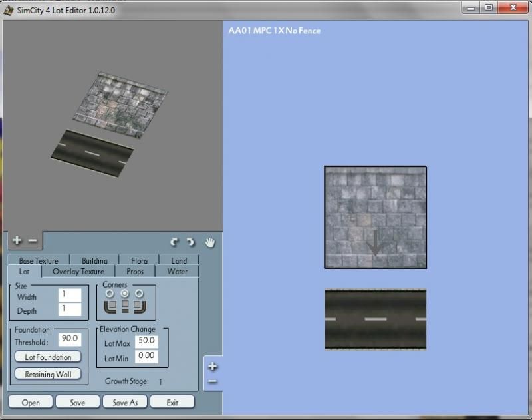Click the SimCity 4 Lot Editor app icon
This screenshot has width=532, height=420.
[x=9, y=10]
